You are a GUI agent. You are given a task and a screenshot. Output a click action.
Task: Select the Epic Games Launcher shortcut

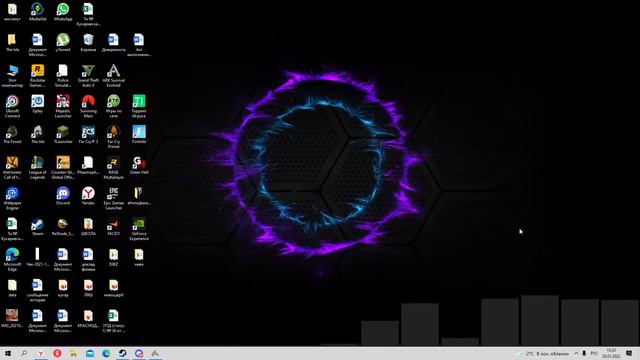[113, 198]
